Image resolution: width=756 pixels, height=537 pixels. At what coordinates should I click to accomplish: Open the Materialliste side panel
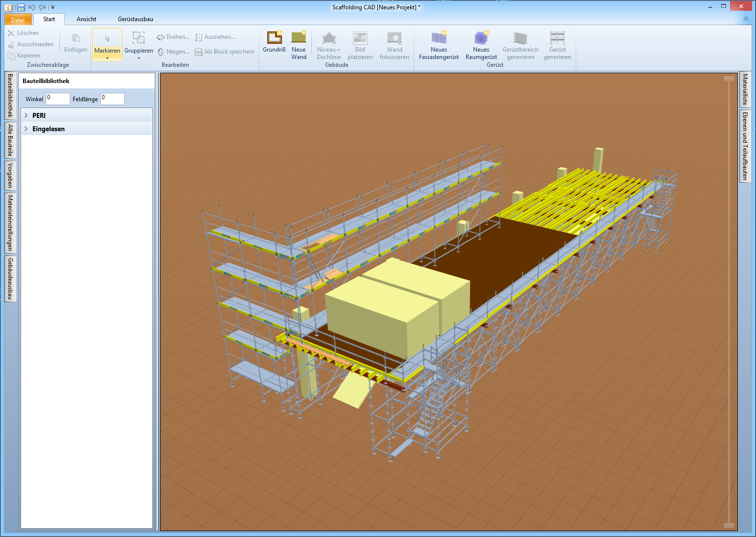click(745, 89)
